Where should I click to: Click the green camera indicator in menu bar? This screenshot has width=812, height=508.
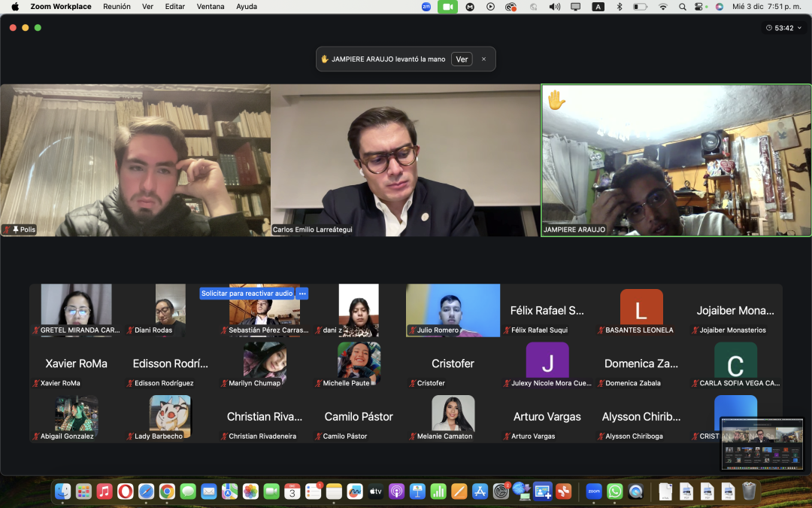pyautogui.click(x=448, y=7)
